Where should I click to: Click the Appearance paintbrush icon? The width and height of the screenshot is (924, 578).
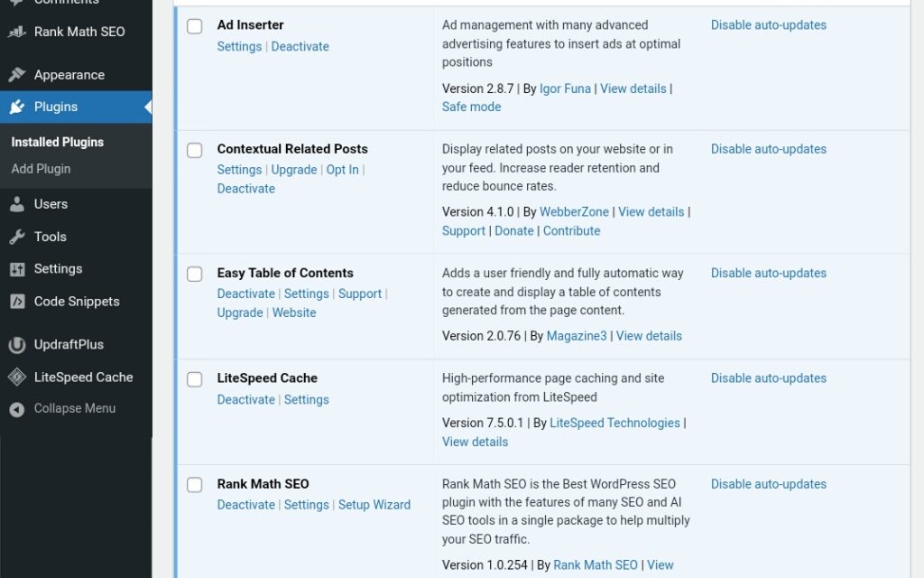pyautogui.click(x=16, y=75)
